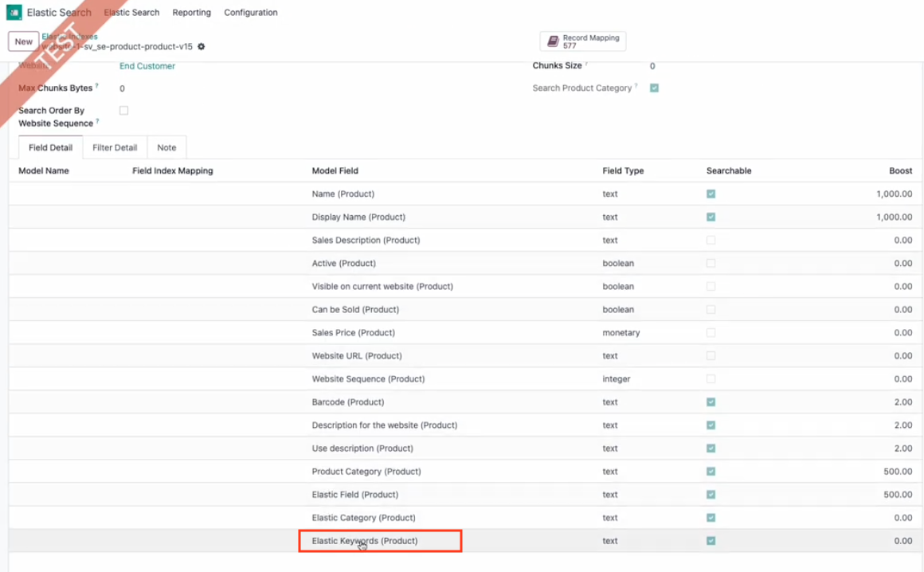Uncheck Searchable for Barcode (Product) row
Screen dimensions: 924x572
(711, 402)
